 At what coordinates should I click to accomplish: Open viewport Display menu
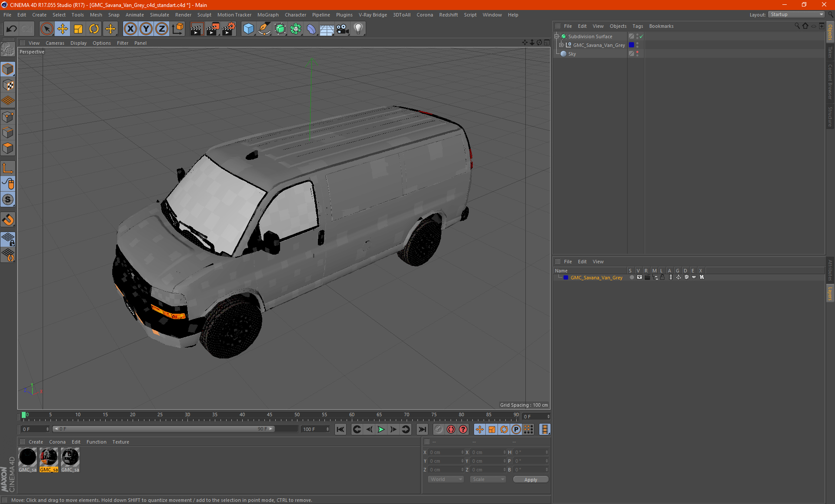tap(78, 43)
